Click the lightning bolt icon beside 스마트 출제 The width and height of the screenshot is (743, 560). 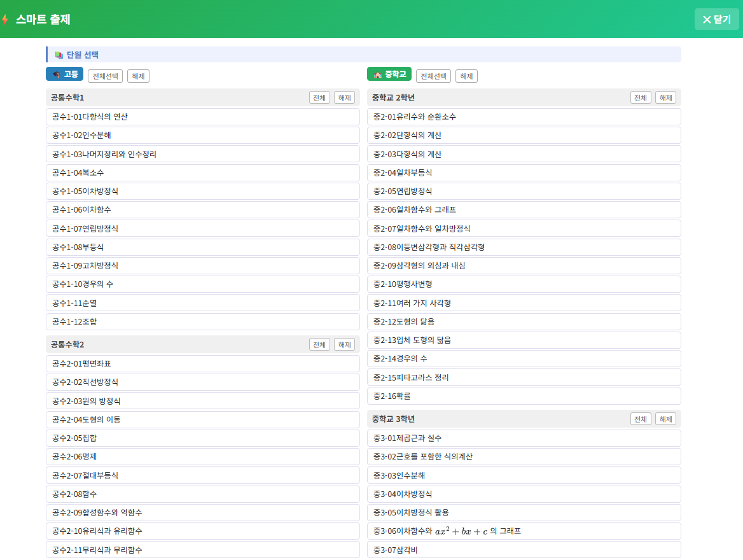5,20
